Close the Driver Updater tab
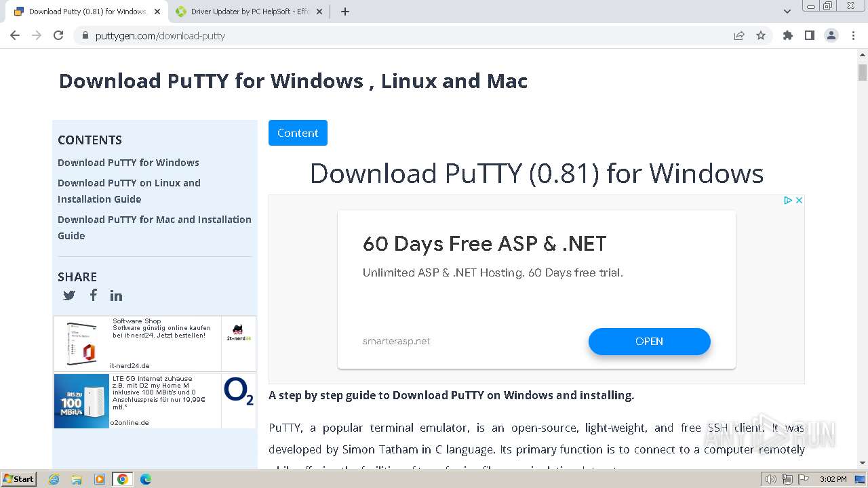 (319, 12)
